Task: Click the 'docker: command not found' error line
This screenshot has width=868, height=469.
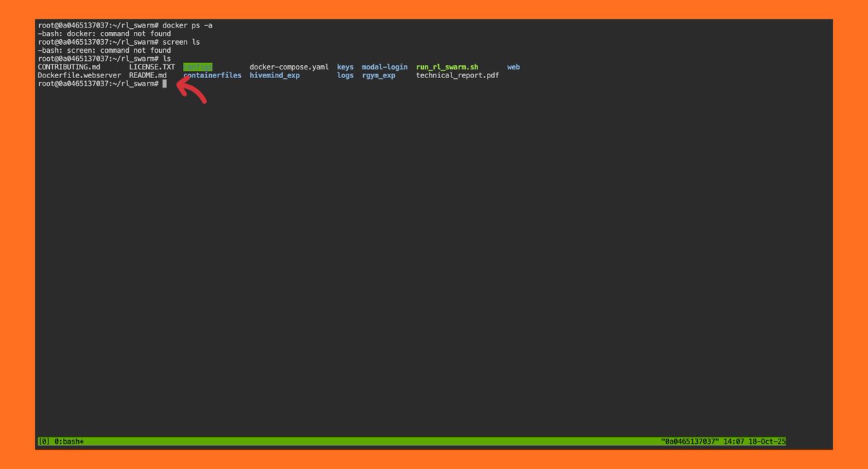Action: [x=104, y=34]
